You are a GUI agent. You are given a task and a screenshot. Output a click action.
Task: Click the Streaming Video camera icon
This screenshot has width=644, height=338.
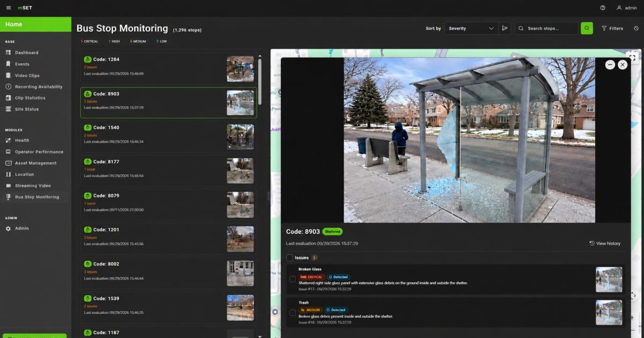(9, 186)
